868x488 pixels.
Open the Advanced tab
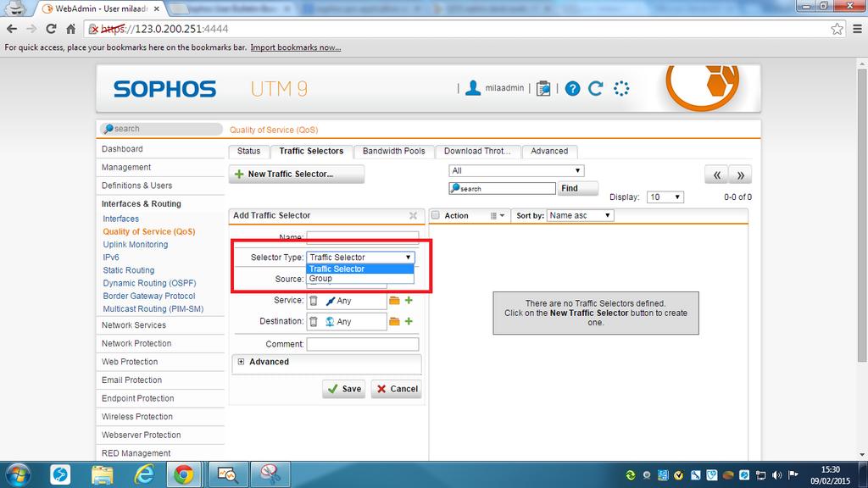tap(549, 151)
